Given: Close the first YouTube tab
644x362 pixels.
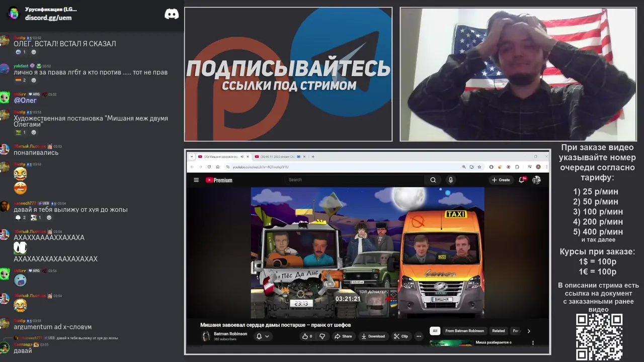Looking at the screenshot, I should [249, 156].
